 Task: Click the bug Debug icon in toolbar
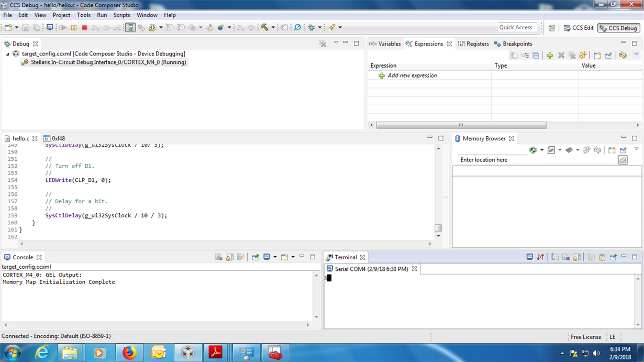click(312, 27)
